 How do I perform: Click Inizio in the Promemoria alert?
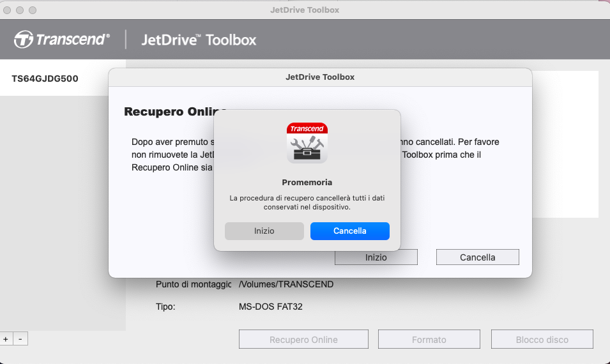pos(264,231)
